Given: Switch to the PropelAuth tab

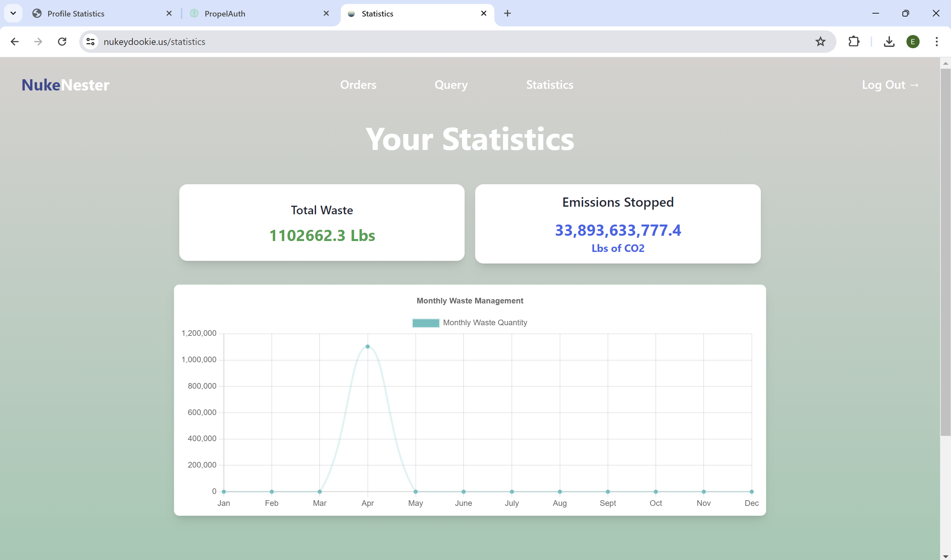Looking at the screenshot, I should (225, 14).
